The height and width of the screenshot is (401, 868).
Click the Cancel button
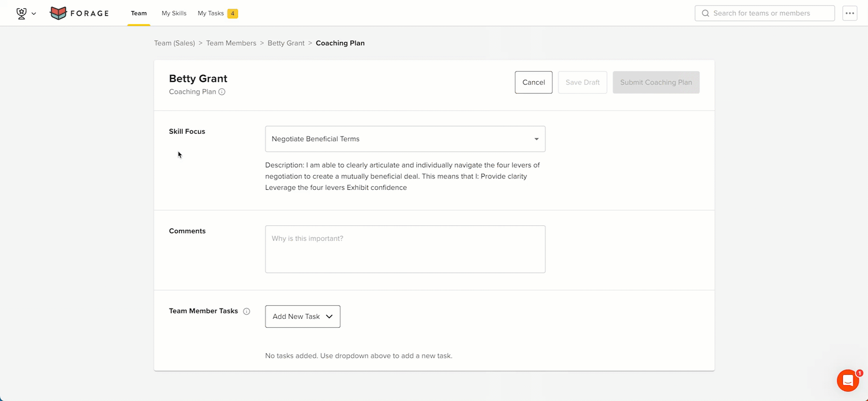(534, 82)
